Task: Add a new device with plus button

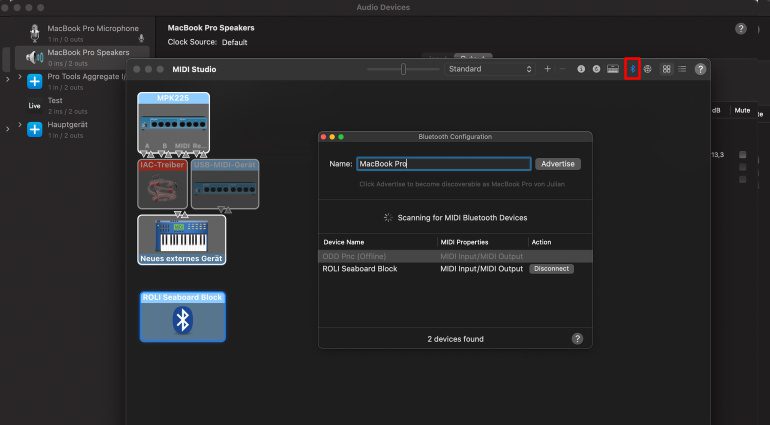Action: (547, 69)
